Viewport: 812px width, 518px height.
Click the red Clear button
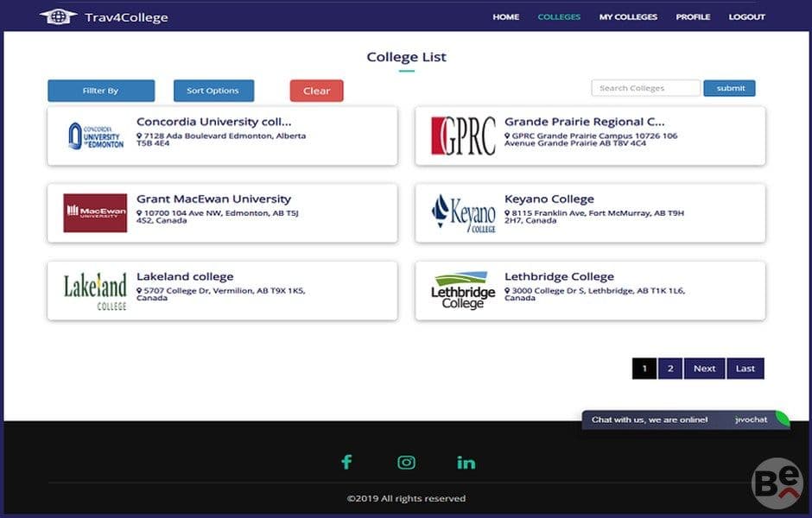(x=316, y=91)
